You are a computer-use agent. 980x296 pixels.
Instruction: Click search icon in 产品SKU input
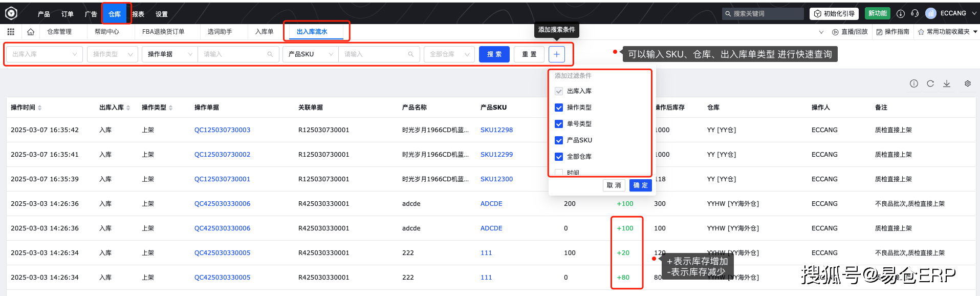pos(410,54)
